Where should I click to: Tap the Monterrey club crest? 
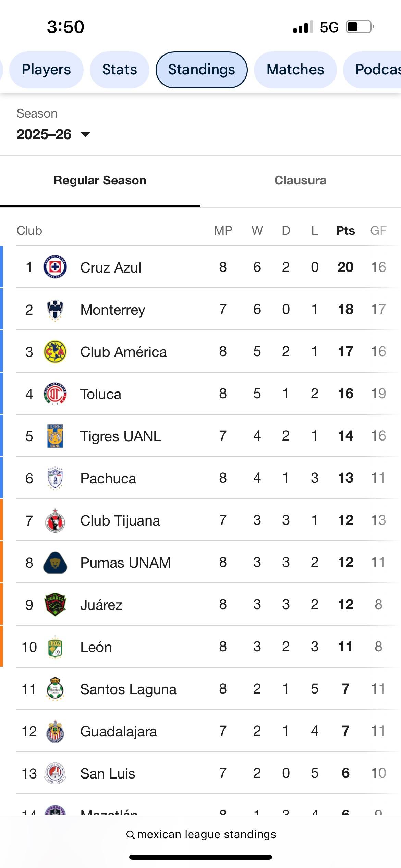pyautogui.click(x=55, y=310)
